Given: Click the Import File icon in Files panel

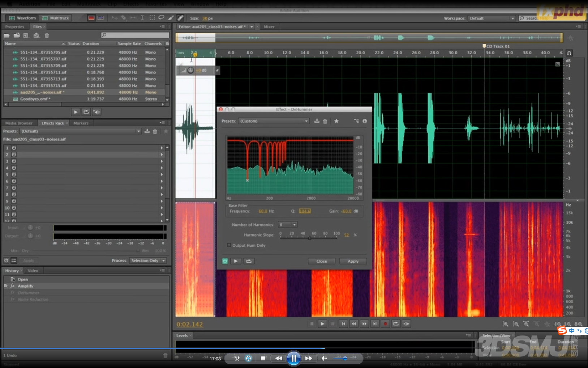Looking at the screenshot, I should [x=17, y=35].
